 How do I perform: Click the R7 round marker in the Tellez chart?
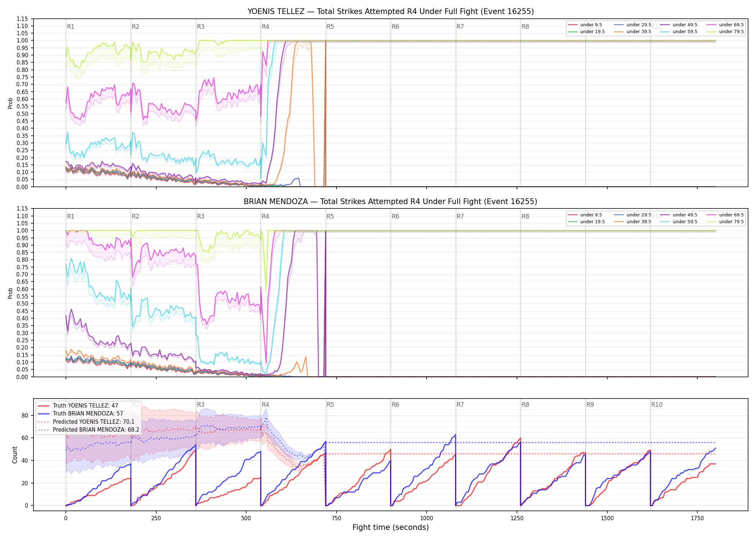pos(460,27)
